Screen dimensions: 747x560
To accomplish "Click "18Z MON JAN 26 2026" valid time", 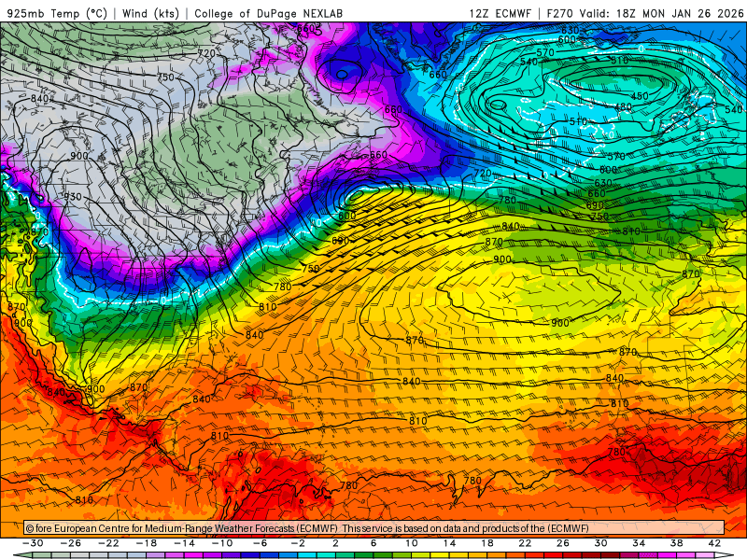I will [680, 13].
